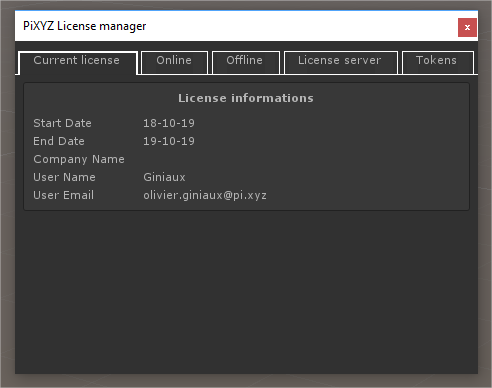Click the Start Date label

tap(62, 123)
